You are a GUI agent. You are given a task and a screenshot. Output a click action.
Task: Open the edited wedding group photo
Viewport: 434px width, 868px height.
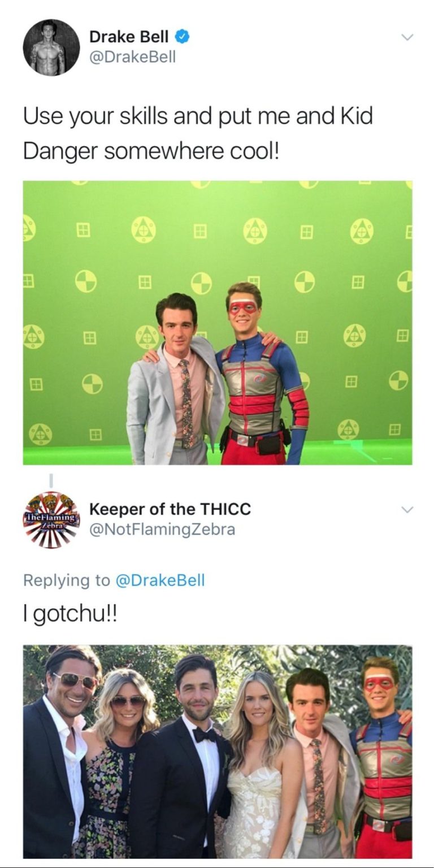(218, 752)
